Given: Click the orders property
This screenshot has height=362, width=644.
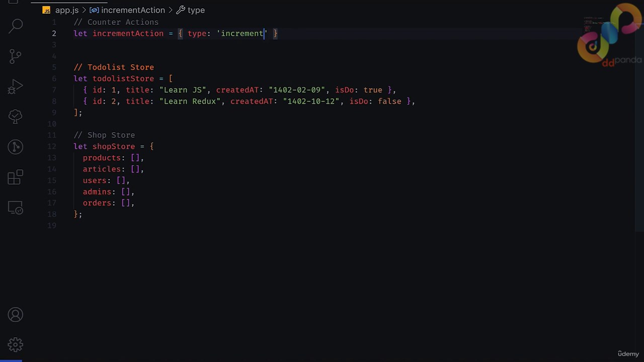Looking at the screenshot, I should pos(97,203).
